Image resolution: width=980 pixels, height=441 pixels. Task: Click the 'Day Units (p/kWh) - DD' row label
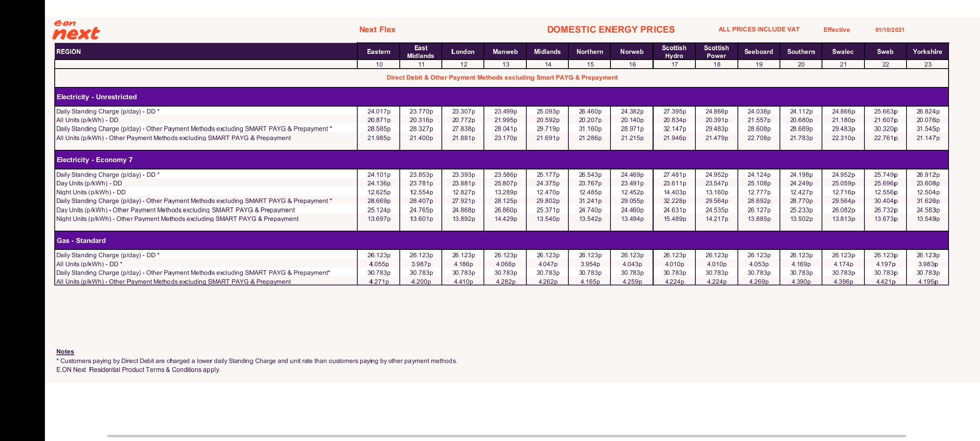pos(89,183)
